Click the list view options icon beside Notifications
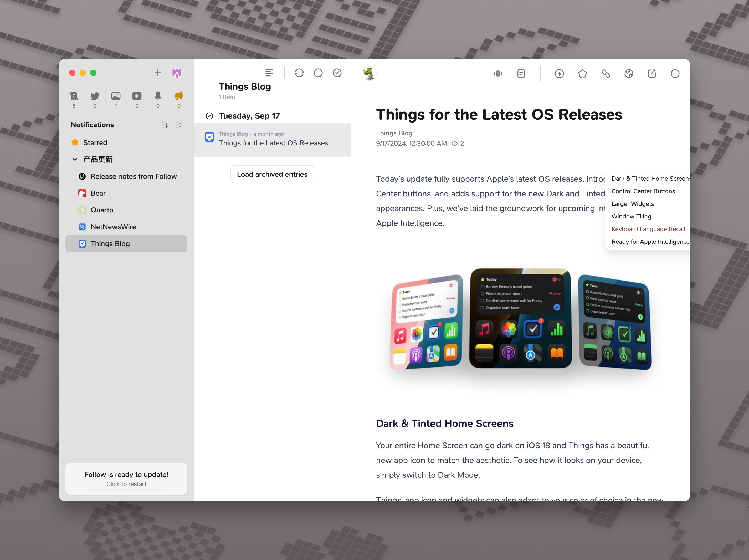Image resolution: width=749 pixels, height=560 pixels. coord(178,125)
